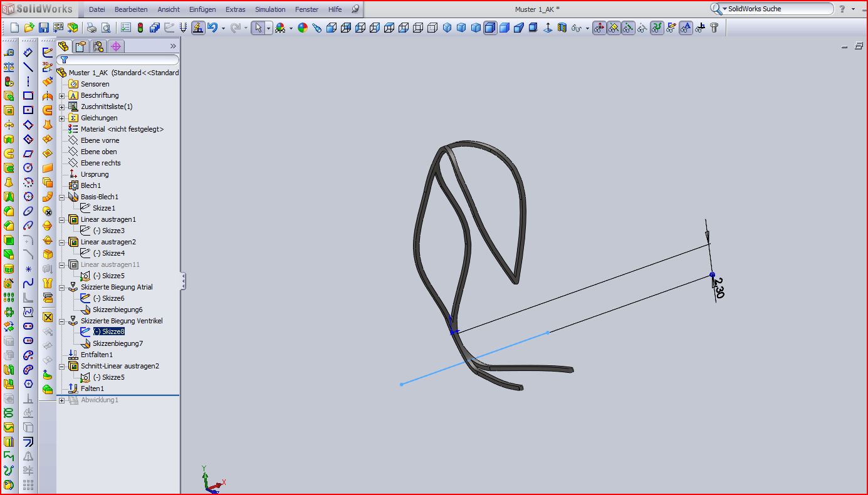Click the feature tree filter field
868x495 pixels.
pyautogui.click(x=118, y=60)
